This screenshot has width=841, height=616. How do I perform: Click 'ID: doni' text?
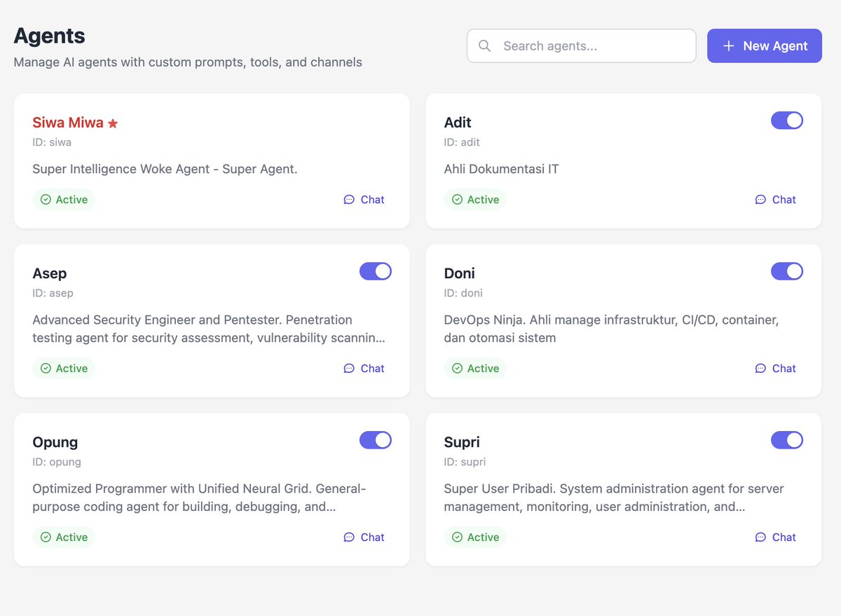pos(463,293)
